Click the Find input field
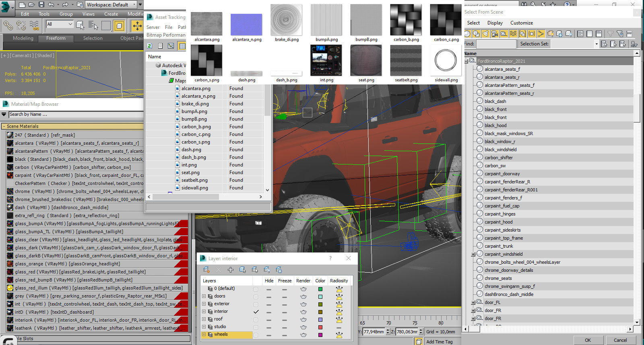 pos(496,44)
